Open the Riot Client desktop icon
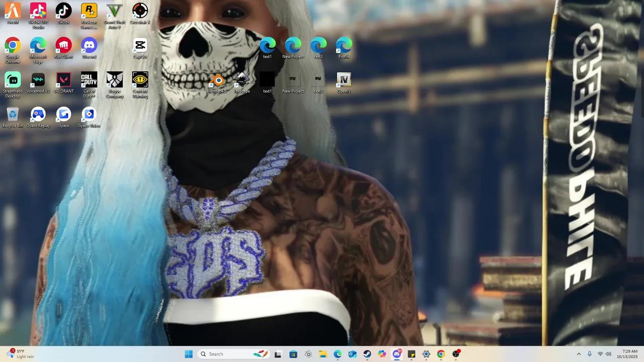644x362 pixels. click(63, 48)
